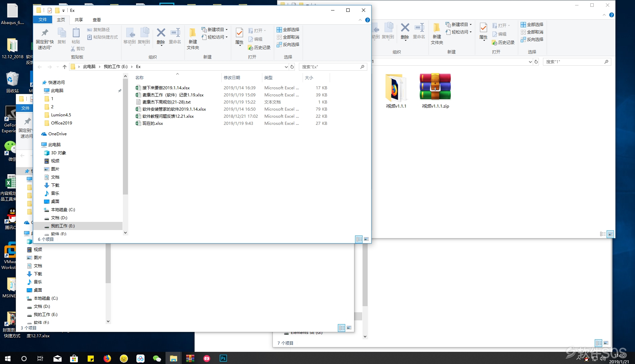Select 文档 (D:) in Ex navigation pane
Image resolution: width=635 pixels, height=364 pixels.
pos(59,218)
